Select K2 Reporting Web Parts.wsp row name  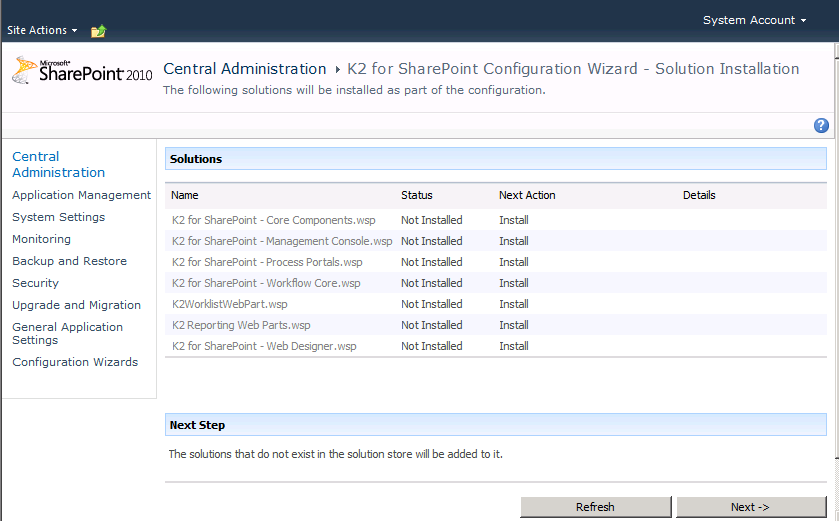[x=241, y=325]
